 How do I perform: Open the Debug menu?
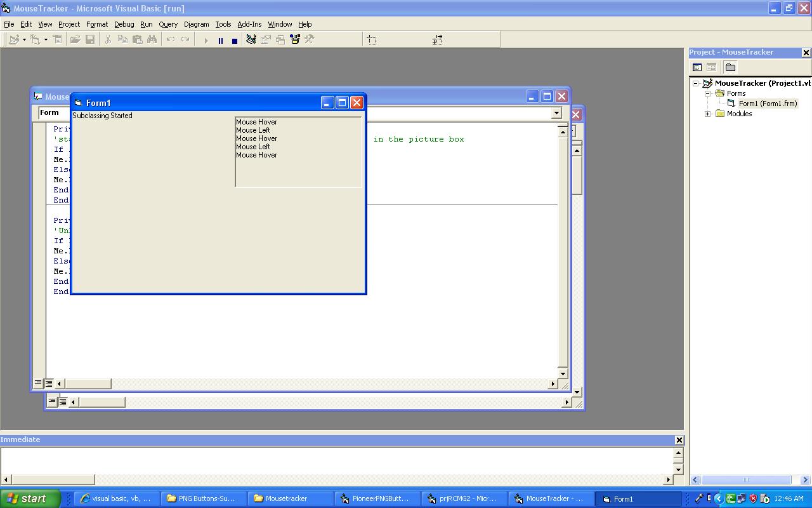click(x=124, y=24)
